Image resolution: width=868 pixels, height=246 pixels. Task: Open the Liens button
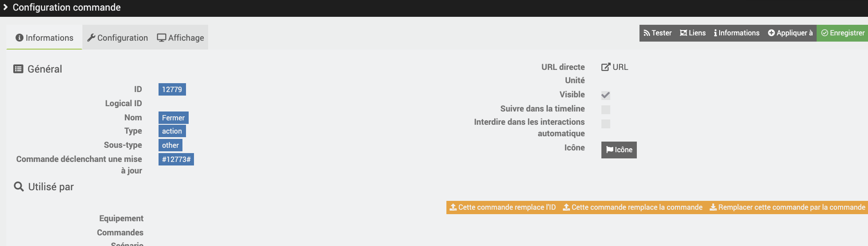pos(693,33)
